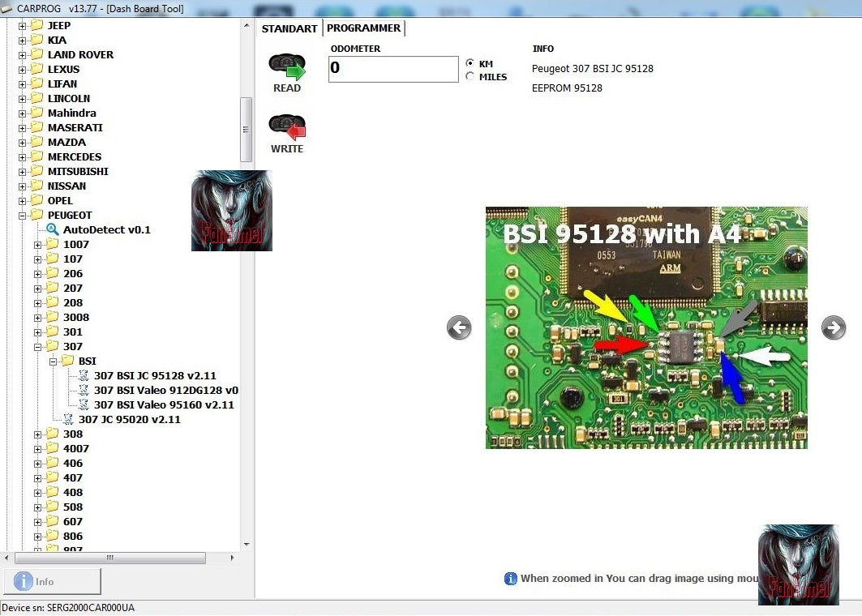Select 307 BSI Valeo 95160 v2.11 entry
Screen dimensions: 862x616
pyautogui.click(x=164, y=405)
